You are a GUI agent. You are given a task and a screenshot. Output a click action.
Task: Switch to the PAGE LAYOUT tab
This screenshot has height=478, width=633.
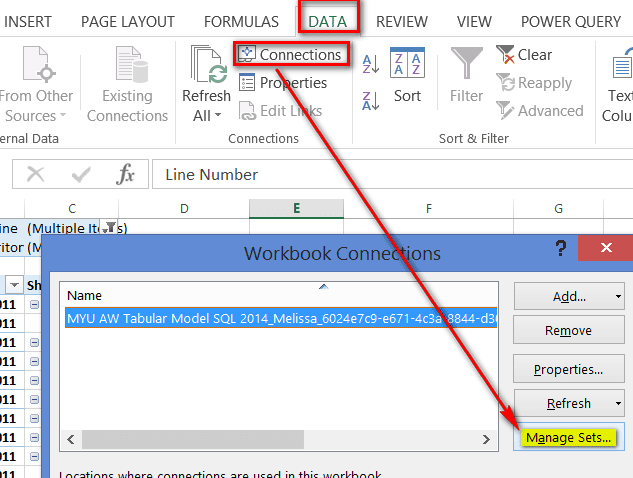point(128,21)
